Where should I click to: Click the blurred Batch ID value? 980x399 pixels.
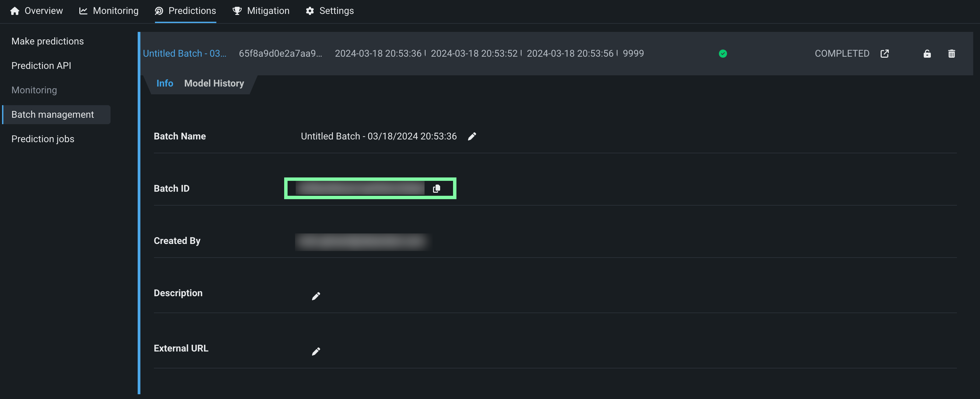click(x=359, y=188)
